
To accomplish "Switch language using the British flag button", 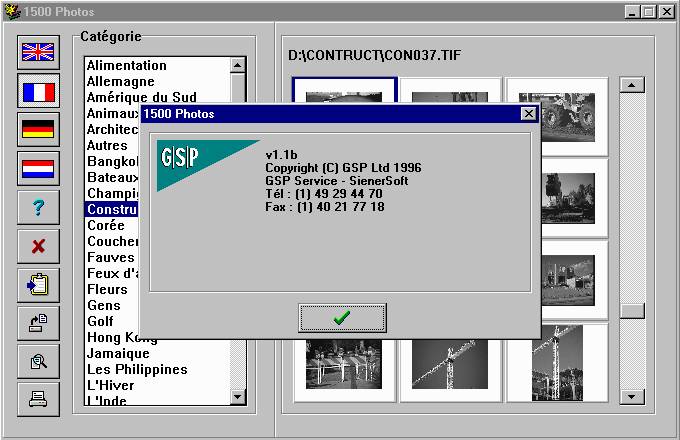I will pyautogui.click(x=38, y=54).
